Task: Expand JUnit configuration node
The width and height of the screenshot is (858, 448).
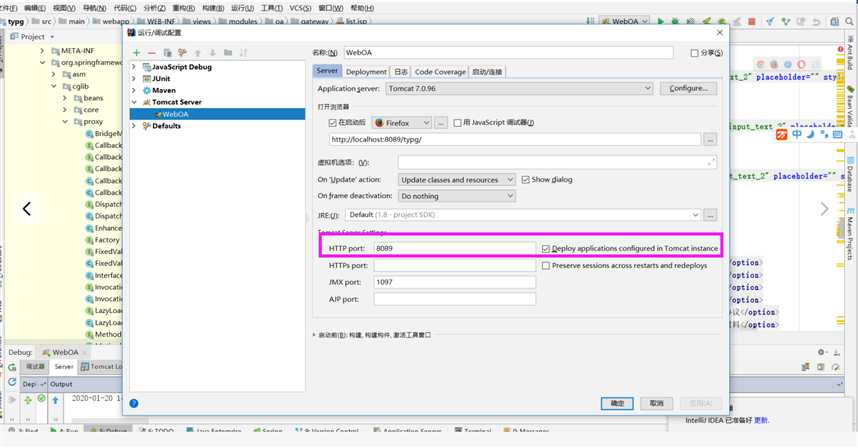Action: tap(134, 79)
